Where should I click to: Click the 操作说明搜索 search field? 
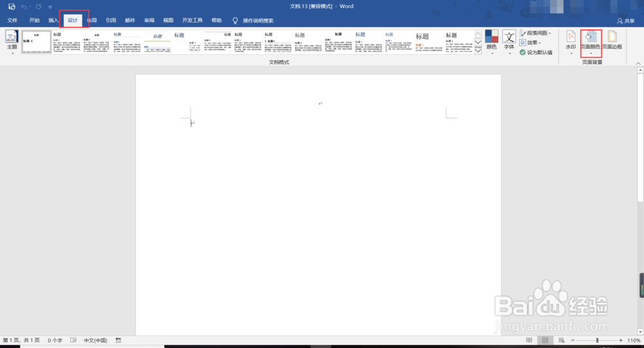(258, 21)
